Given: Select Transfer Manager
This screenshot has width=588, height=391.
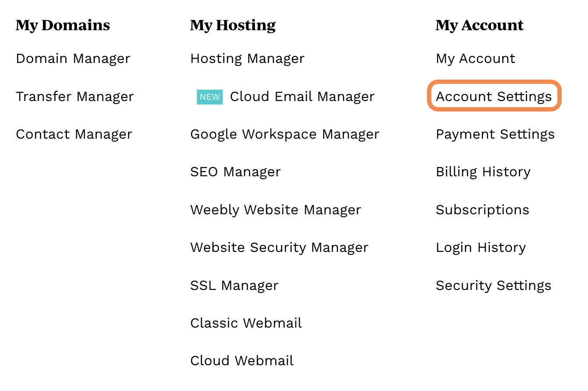Looking at the screenshot, I should [74, 96].
